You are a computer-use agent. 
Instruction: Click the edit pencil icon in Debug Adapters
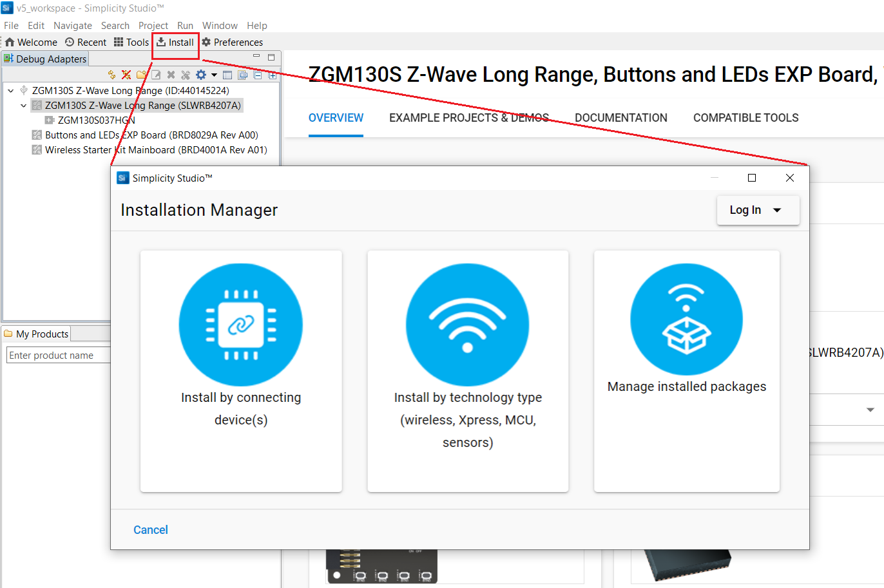pos(156,75)
